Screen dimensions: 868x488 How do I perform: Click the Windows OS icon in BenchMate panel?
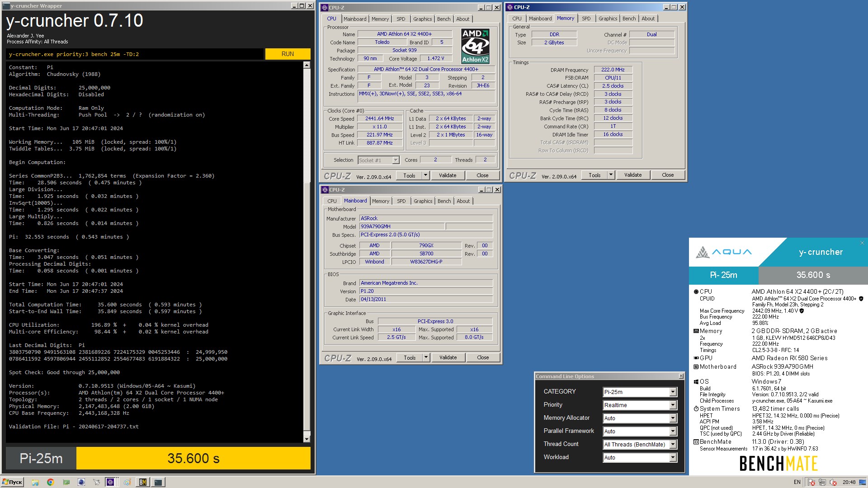click(696, 382)
